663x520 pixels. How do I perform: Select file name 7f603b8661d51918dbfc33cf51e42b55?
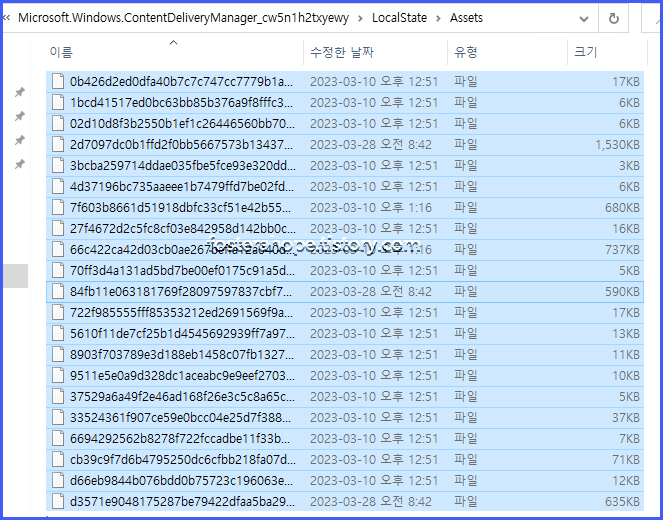click(181, 208)
